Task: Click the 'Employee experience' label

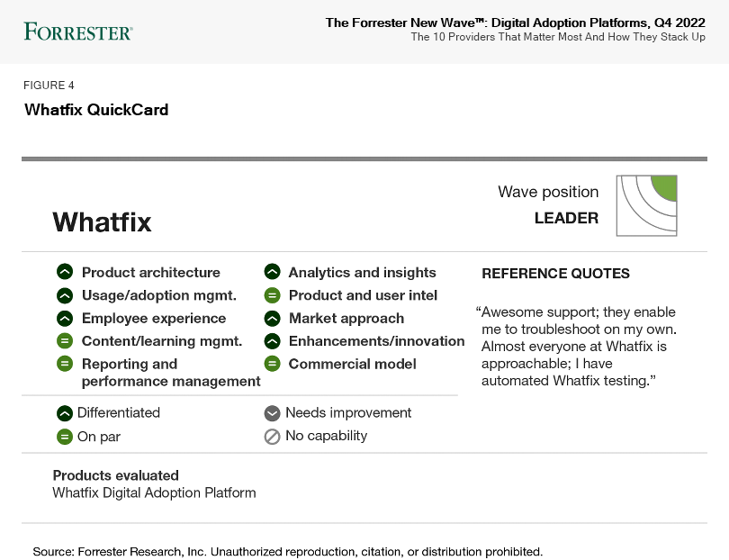Action: (154, 318)
